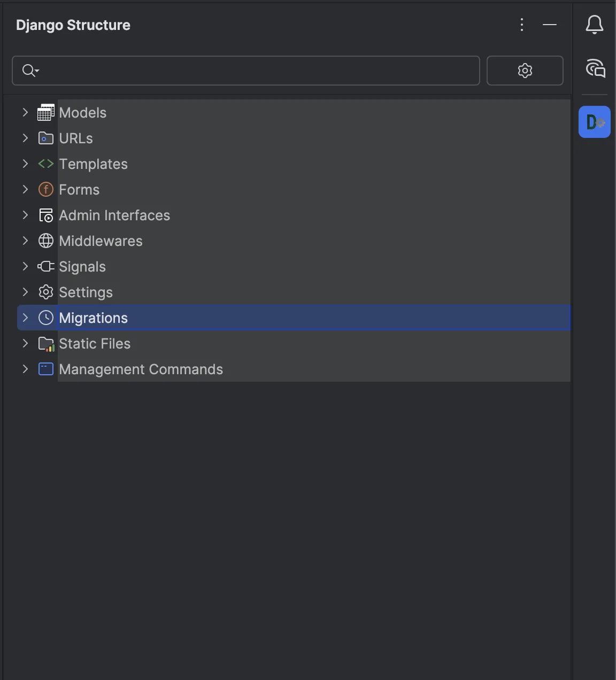Click the Models table icon
The height and width of the screenshot is (680, 616).
pyautogui.click(x=46, y=113)
